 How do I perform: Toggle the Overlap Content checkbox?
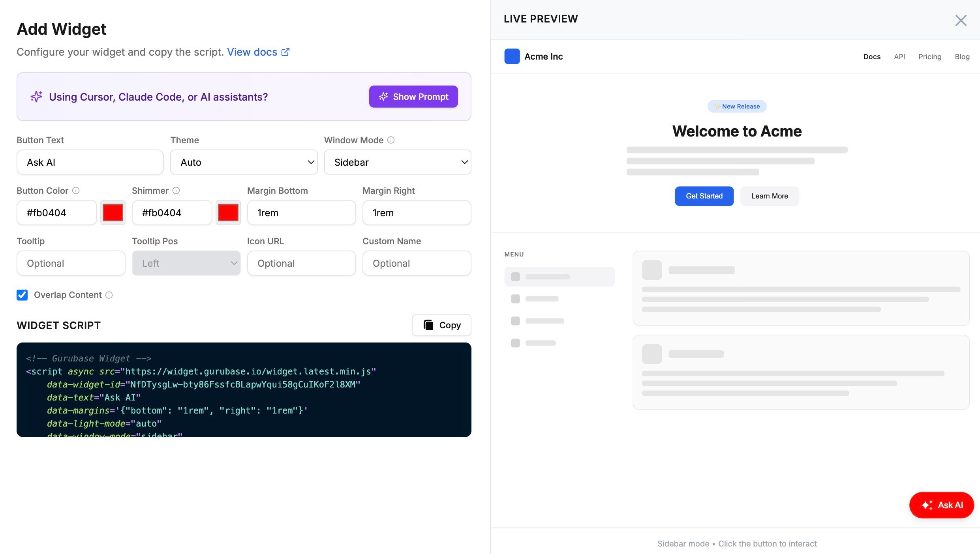tap(22, 295)
